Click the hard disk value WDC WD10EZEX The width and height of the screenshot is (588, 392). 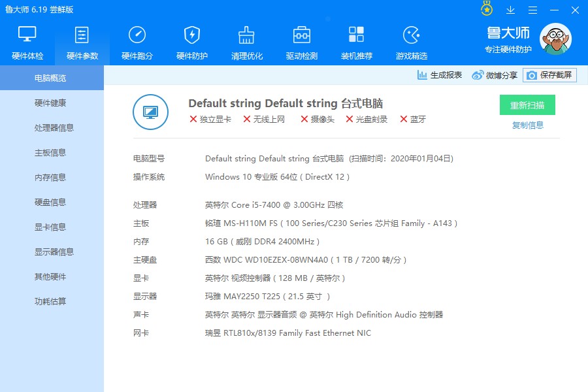[306, 259]
